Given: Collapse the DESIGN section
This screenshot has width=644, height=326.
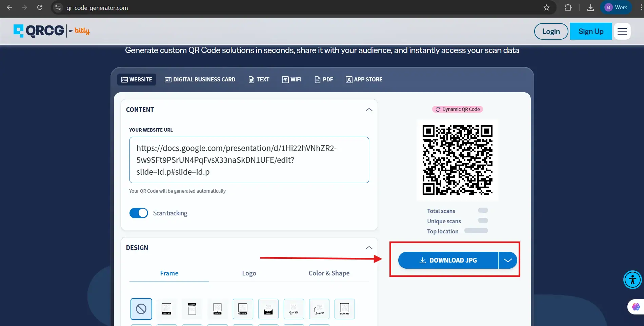Looking at the screenshot, I should tap(369, 248).
